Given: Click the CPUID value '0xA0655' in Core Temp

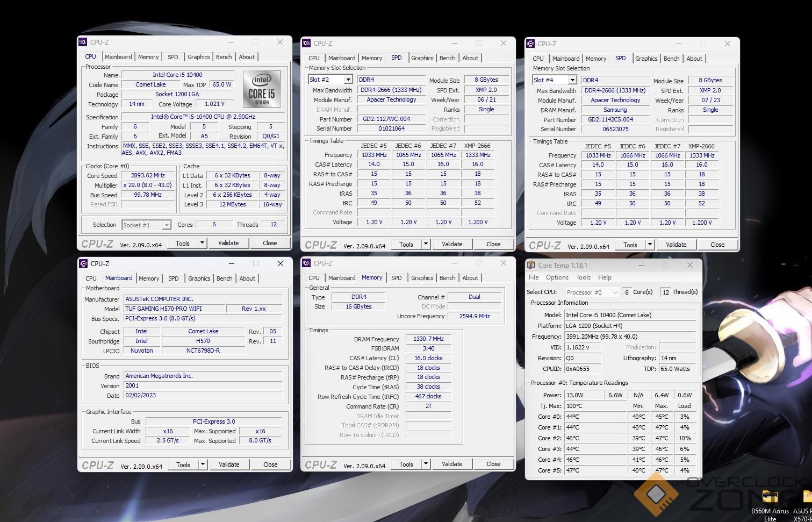Looking at the screenshot, I should point(582,369).
